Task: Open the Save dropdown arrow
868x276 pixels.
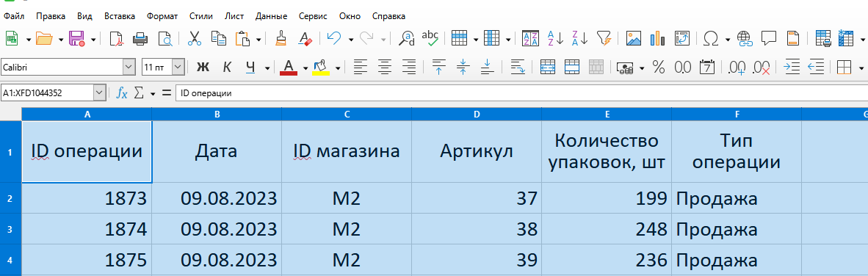Action: click(93, 39)
